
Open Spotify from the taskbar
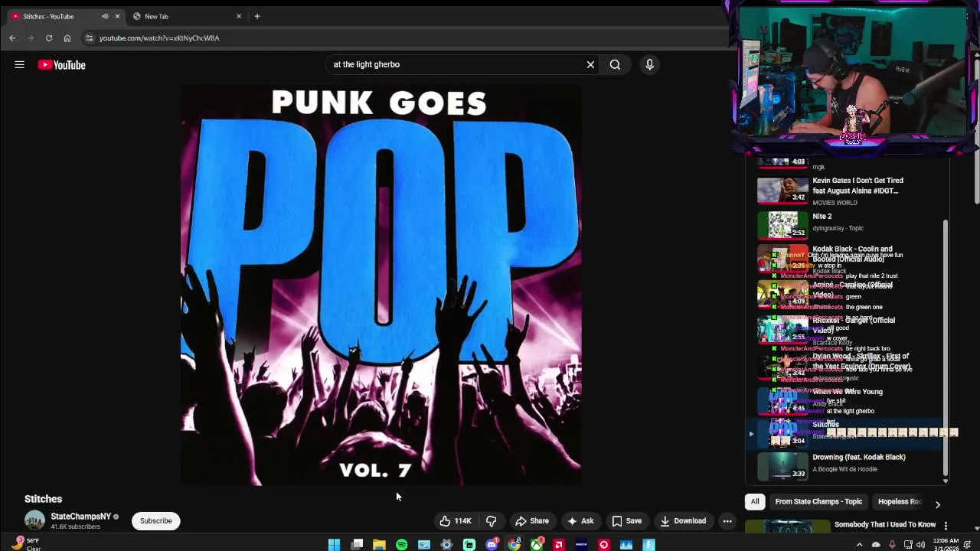(401, 545)
